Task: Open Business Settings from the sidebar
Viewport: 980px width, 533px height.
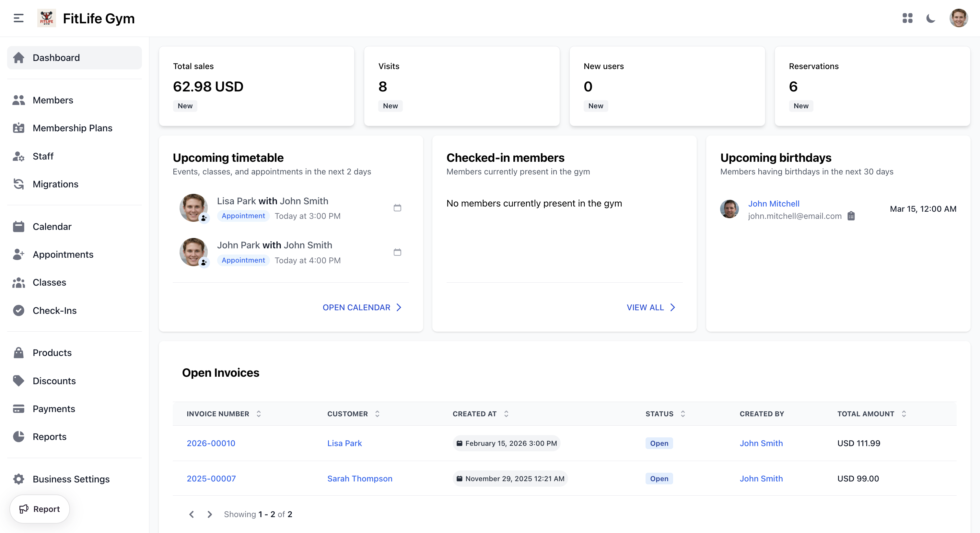Action: pyautogui.click(x=71, y=479)
